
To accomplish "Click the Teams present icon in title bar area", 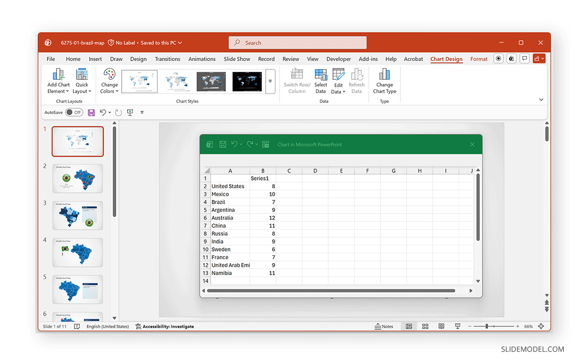I will [x=512, y=59].
